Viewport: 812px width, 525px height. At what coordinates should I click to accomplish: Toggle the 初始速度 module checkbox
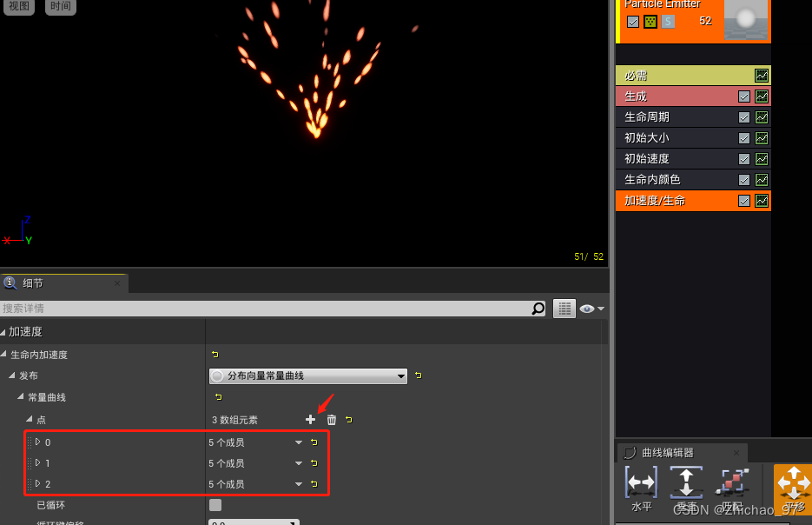click(x=744, y=158)
